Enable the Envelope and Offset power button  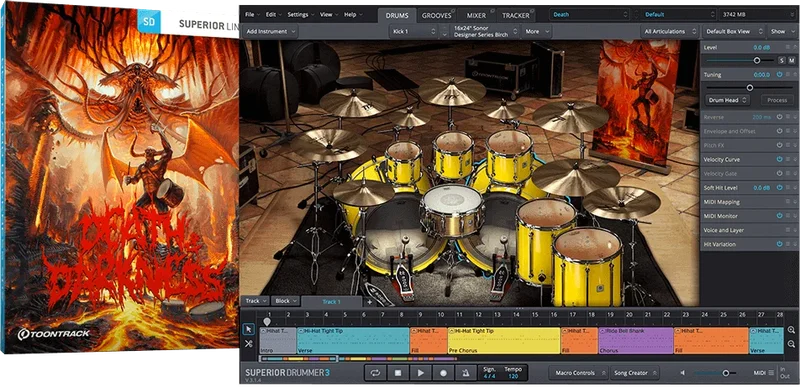click(780, 131)
